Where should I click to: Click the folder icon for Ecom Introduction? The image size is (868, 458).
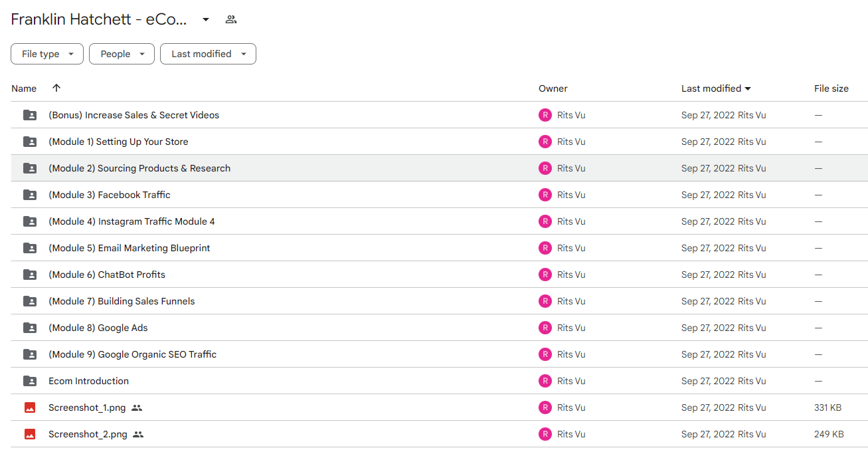tap(30, 381)
